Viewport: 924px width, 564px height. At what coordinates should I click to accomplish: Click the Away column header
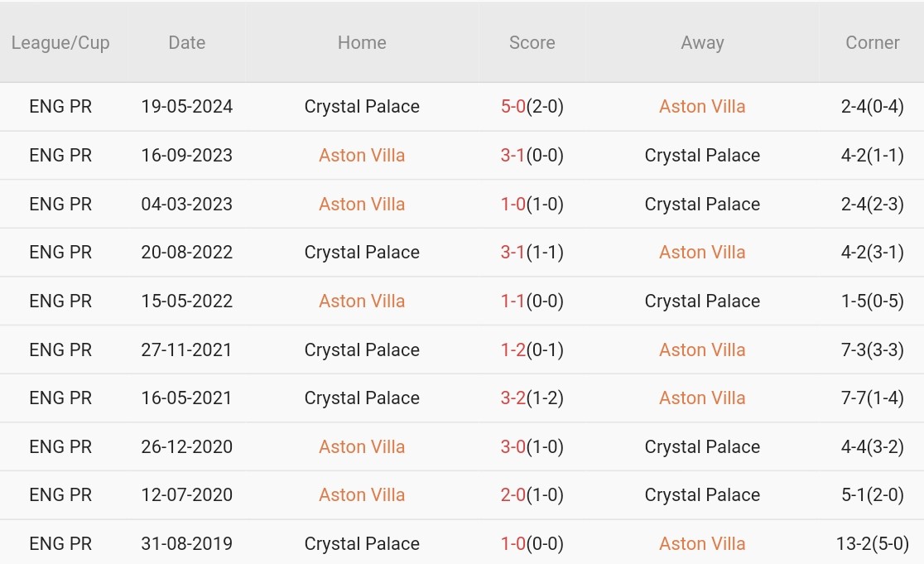click(x=702, y=43)
